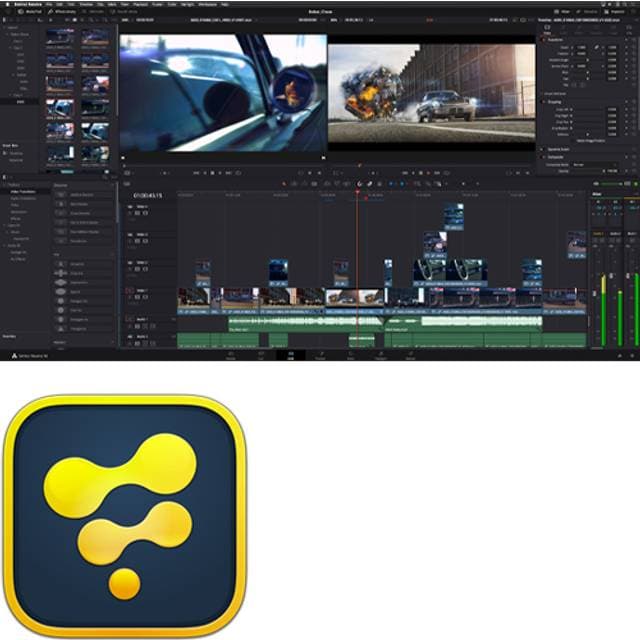
Task: Click the blue Marker icon in timeline toolbar
Action: 402,184
